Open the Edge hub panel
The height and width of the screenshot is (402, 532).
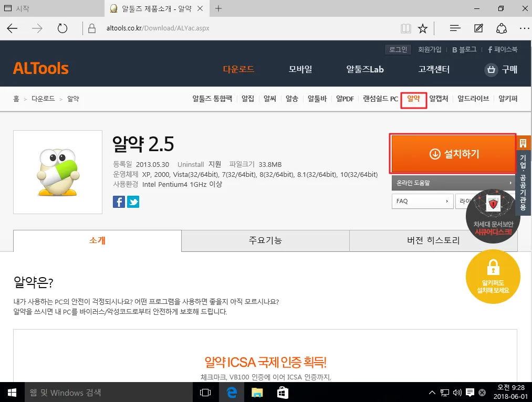[455, 28]
